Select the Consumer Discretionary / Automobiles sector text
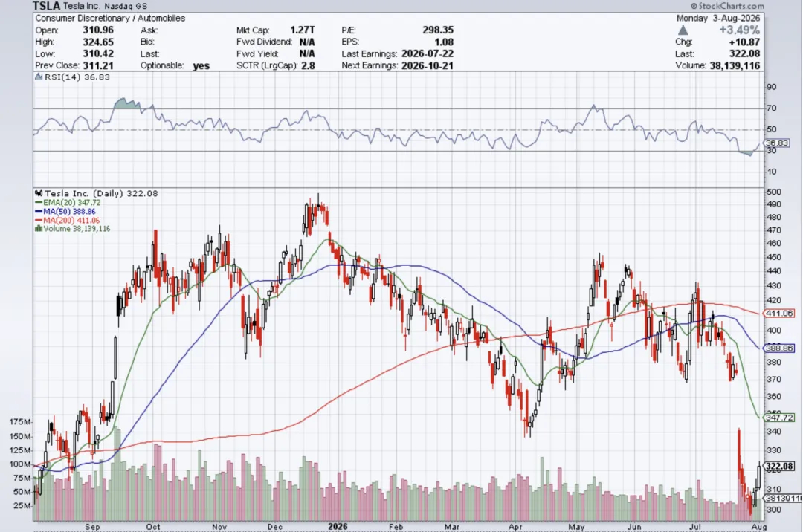Image resolution: width=803 pixels, height=532 pixels. 110,18
